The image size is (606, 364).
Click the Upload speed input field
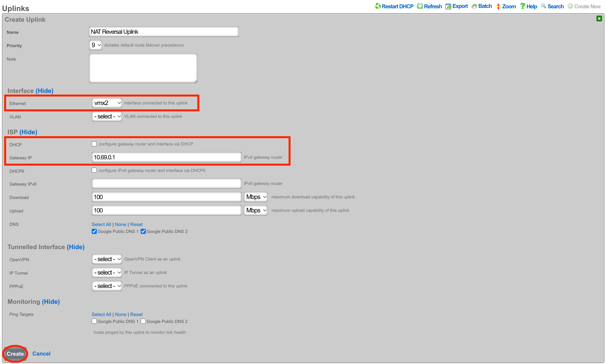pos(167,210)
